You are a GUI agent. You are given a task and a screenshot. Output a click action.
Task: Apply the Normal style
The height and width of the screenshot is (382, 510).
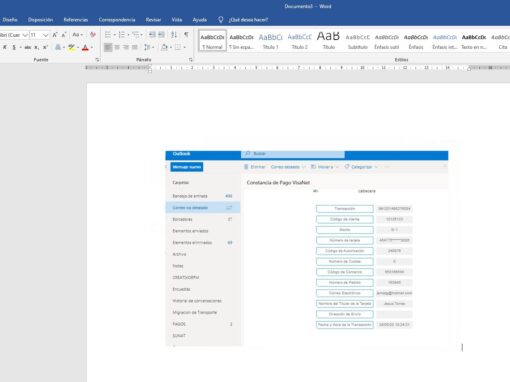point(212,41)
